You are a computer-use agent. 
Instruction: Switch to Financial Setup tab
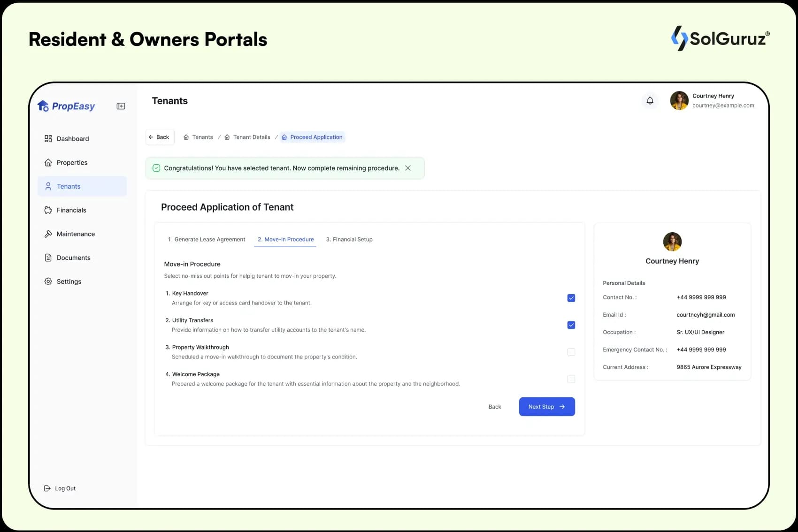349,239
